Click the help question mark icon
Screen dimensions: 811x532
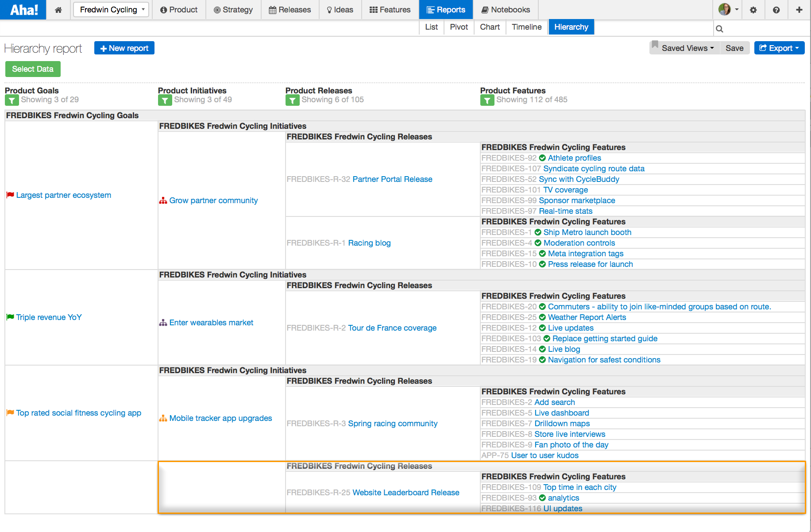(x=776, y=9)
